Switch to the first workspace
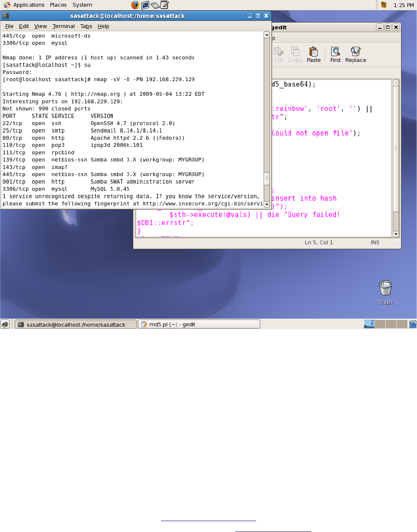Screen dimensions: 417x532 [x=369, y=324]
